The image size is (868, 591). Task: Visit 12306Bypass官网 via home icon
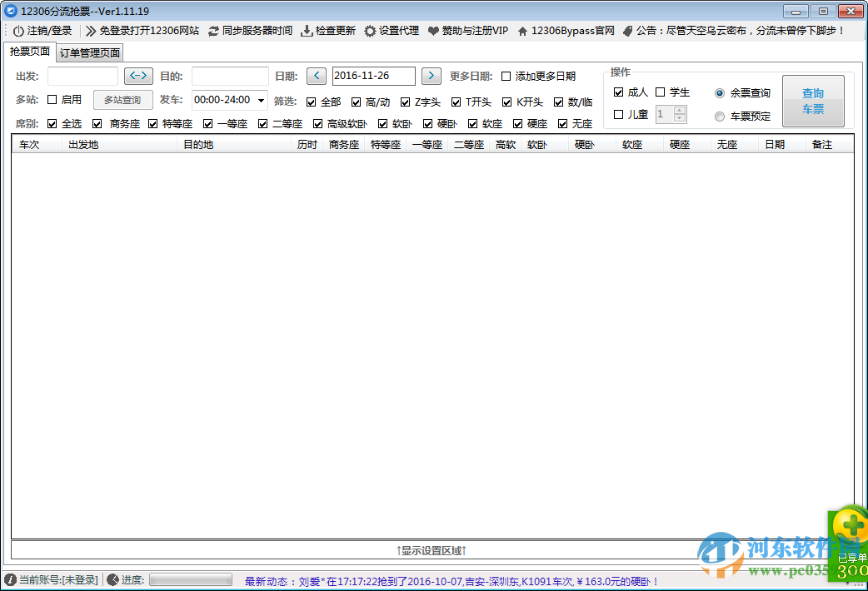tap(521, 31)
